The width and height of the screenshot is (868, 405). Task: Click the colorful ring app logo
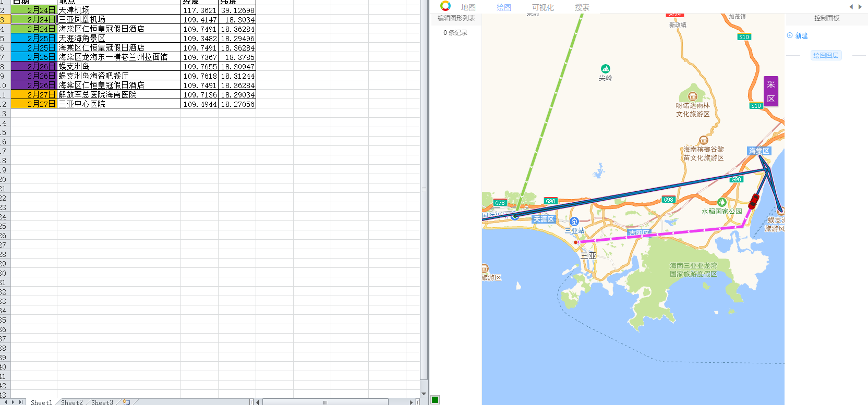tap(445, 6)
